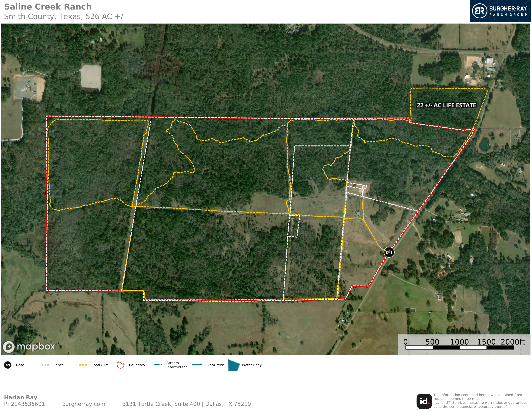Click the 2000ft scale bar label
532x411 pixels.
coord(512,342)
